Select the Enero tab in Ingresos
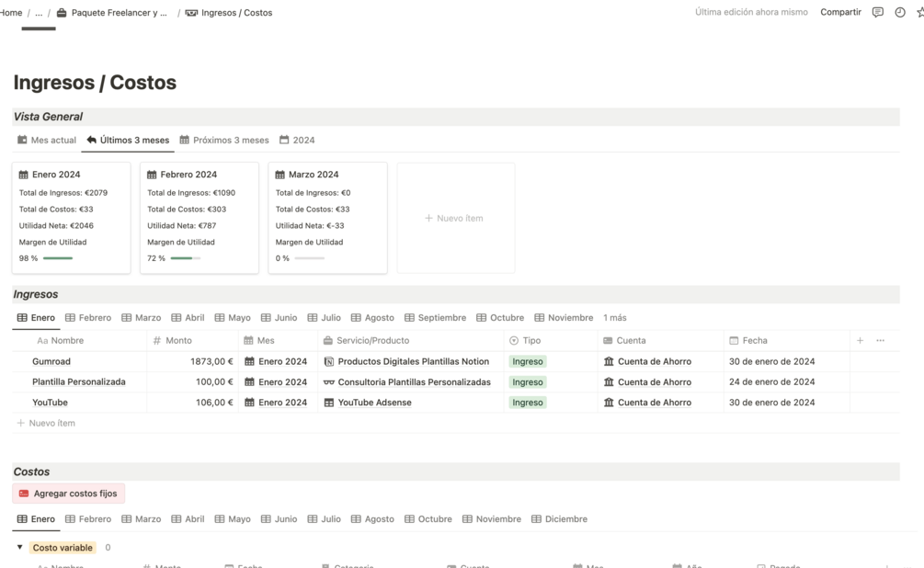 pos(36,318)
